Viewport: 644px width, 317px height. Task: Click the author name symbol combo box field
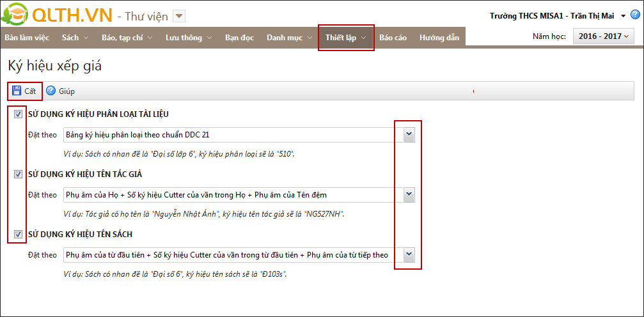(x=239, y=195)
